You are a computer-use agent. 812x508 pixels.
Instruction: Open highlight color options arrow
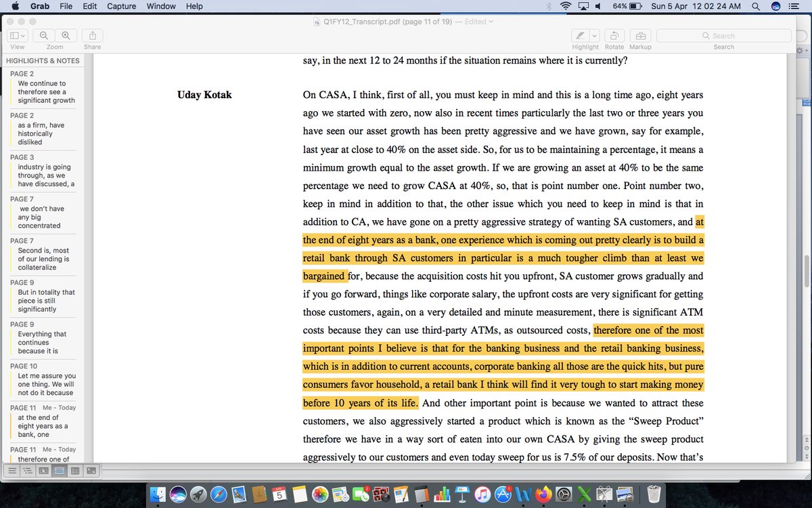(x=594, y=36)
